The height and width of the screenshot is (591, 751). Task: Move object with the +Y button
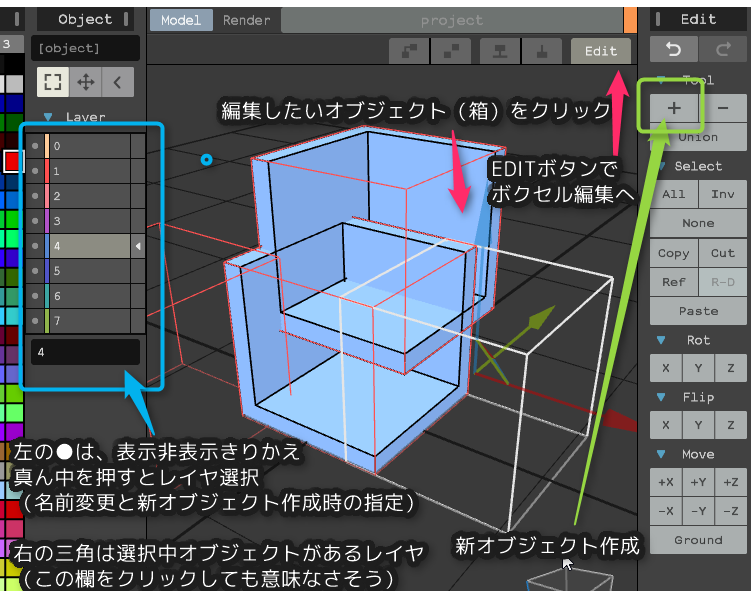(x=698, y=482)
